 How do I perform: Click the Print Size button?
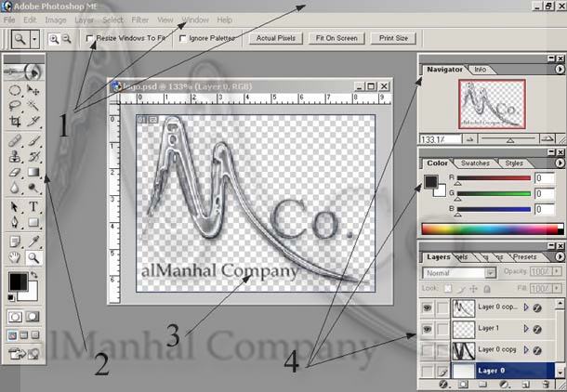point(393,38)
